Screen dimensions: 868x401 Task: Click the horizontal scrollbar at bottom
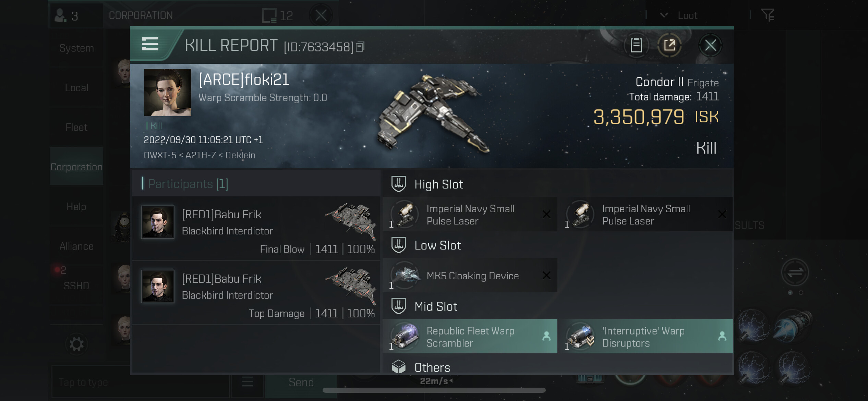click(434, 390)
